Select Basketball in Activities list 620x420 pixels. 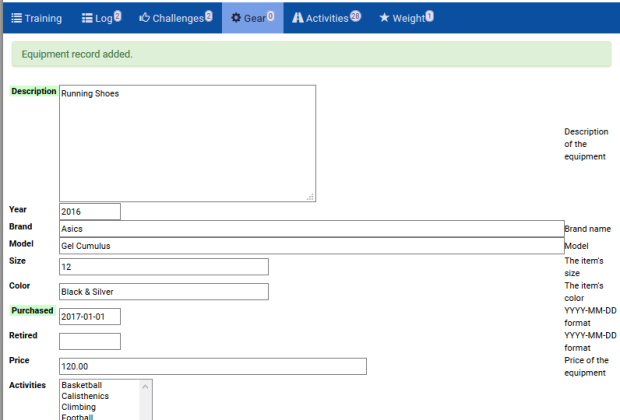[x=82, y=385]
